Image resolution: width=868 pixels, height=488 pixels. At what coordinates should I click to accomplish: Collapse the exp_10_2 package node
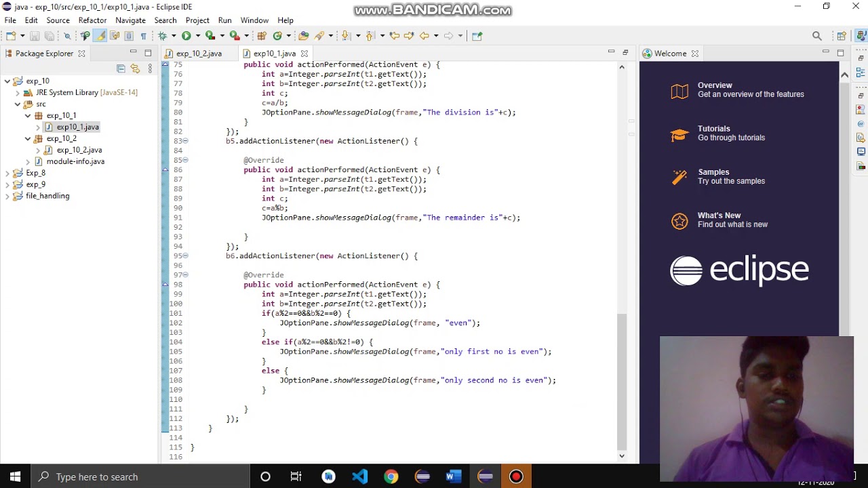[x=28, y=139]
